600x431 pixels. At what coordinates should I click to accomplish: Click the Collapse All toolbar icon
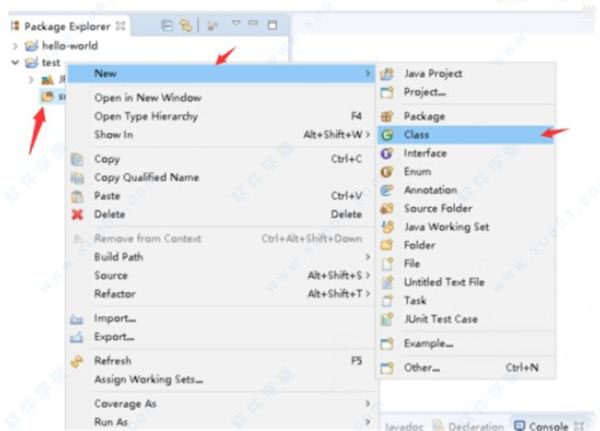pyautogui.click(x=167, y=25)
